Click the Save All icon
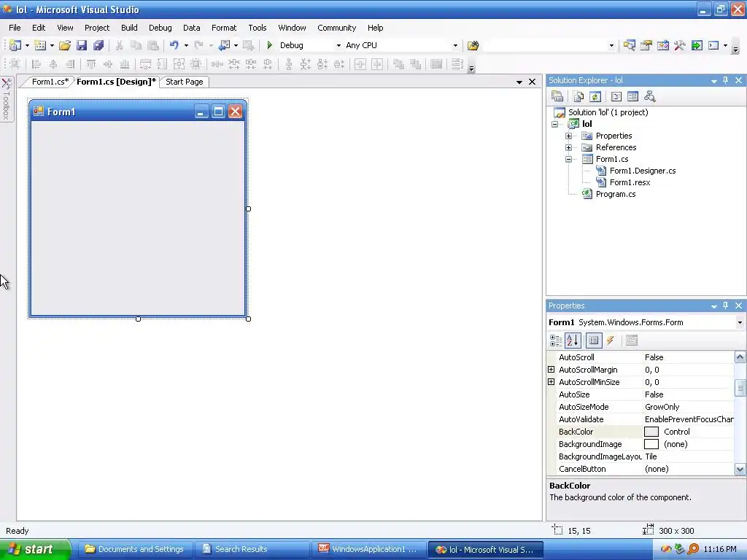 coord(98,45)
